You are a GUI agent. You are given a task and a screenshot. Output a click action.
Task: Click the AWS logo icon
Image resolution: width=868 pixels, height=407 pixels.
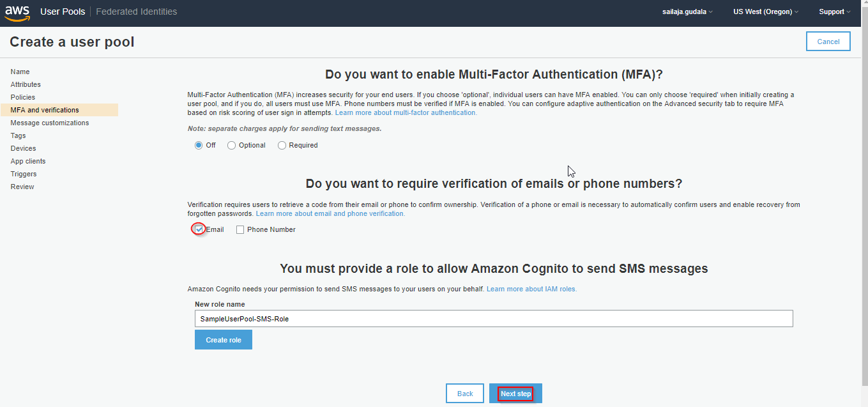(17, 12)
